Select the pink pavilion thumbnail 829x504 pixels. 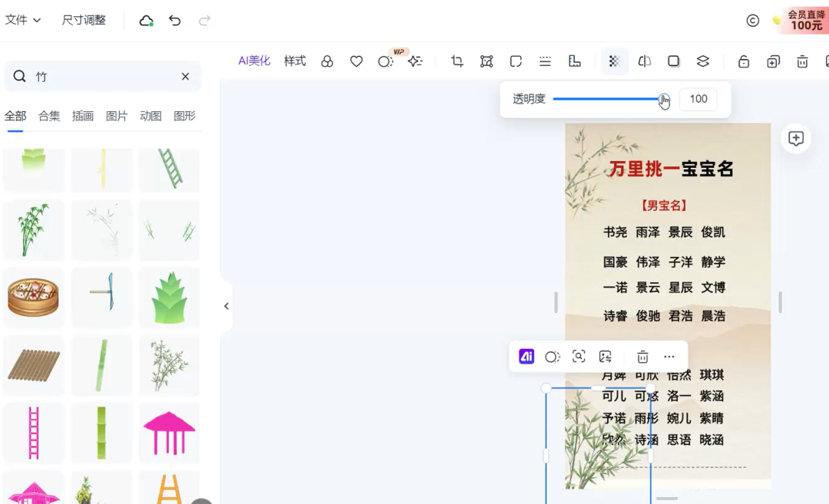tap(169, 432)
